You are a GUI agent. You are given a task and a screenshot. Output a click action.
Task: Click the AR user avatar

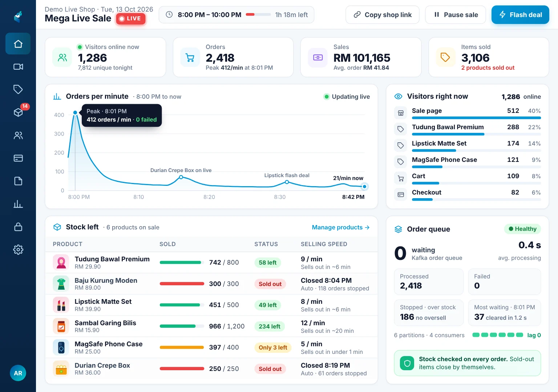[x=18, y=373]
